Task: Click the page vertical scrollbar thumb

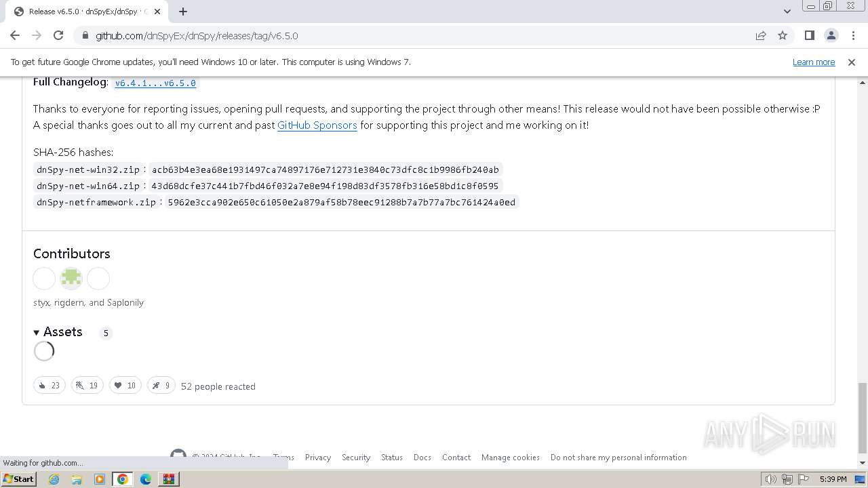Action: click(x=862, y=418)
